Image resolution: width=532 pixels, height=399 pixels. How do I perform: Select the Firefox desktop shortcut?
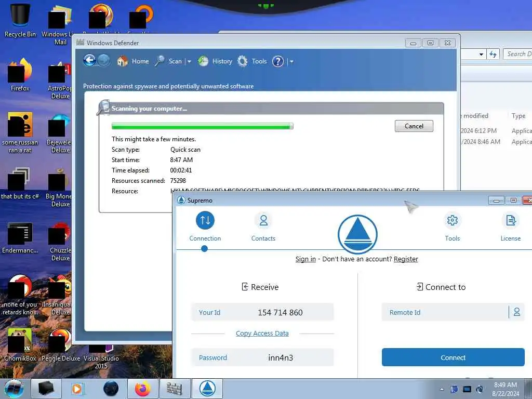coord(20,75)
